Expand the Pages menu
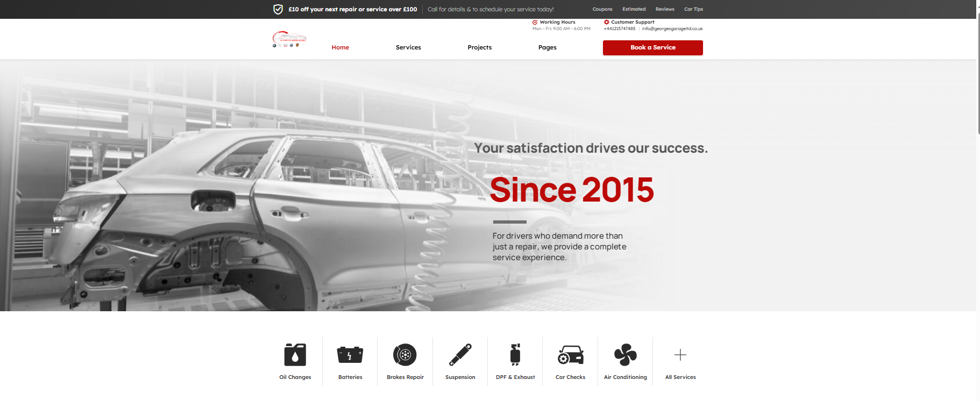Image resolution: width=980 pixels, height=401 pixels. click(547, 47)
